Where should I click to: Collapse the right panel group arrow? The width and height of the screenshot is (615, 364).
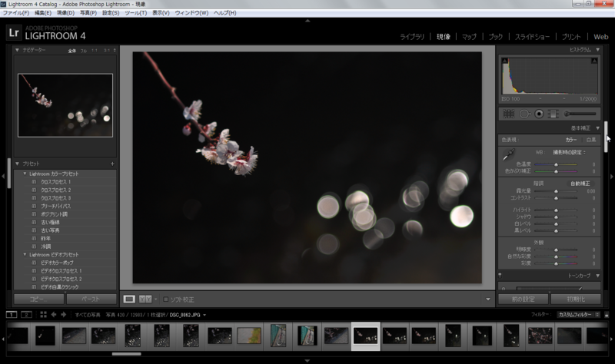tap(611, 177)
